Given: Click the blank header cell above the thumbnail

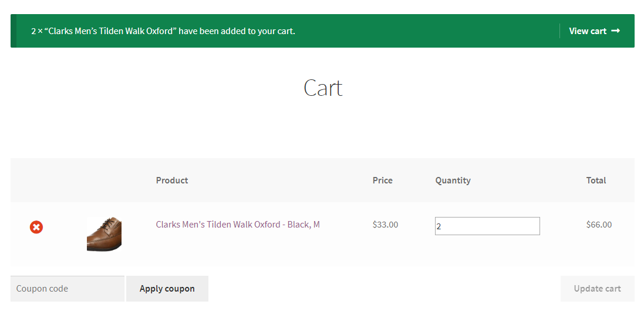Looking at the screenshot, I should tap(104, 180).
